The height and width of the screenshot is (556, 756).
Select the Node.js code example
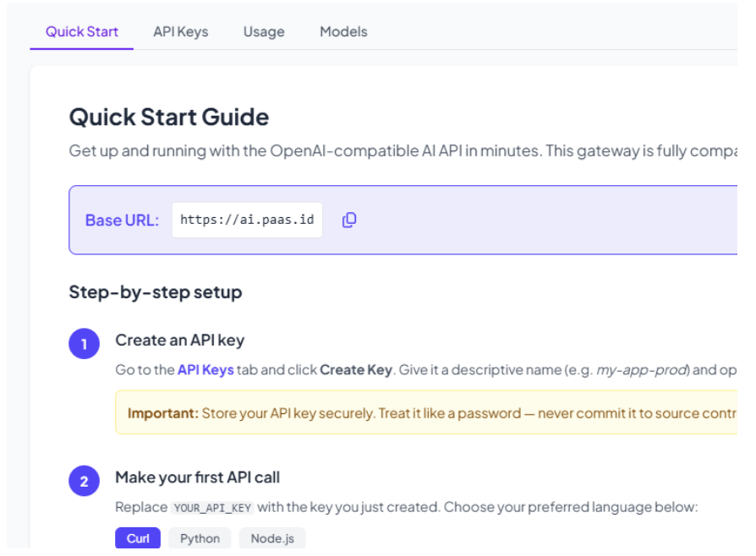click(272, 538)
